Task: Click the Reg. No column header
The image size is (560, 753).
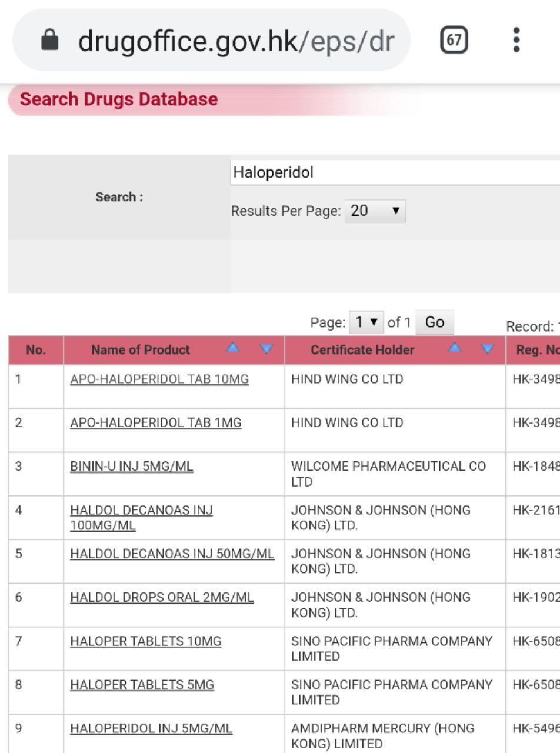Action: (x=533, y=350)
